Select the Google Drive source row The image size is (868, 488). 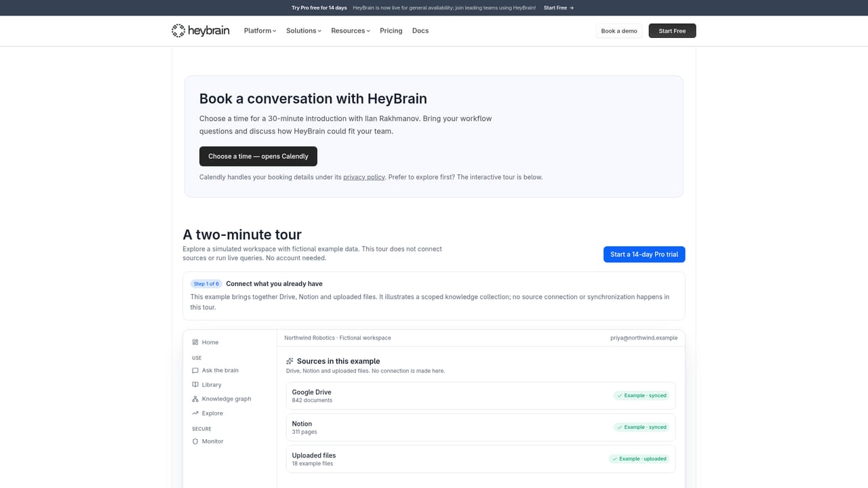click(481, 396)
